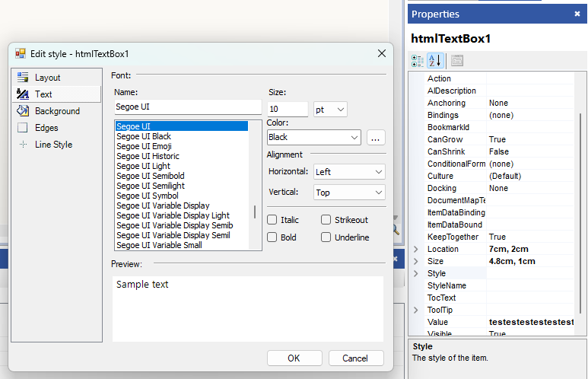Image resolution: width=588 pixels, height=379 pixels.
Task: Open the Property Pages icon
Action: pos(457,61)
